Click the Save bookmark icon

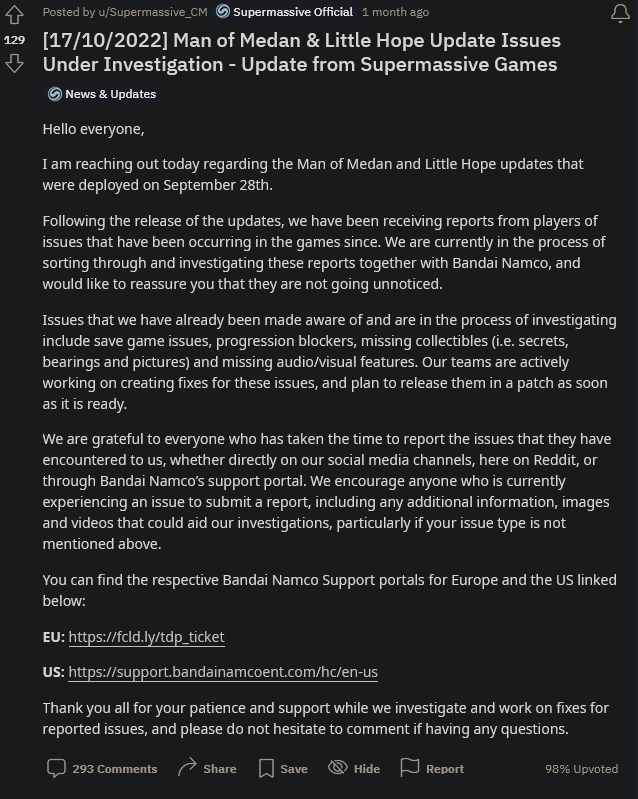[266, 768]
